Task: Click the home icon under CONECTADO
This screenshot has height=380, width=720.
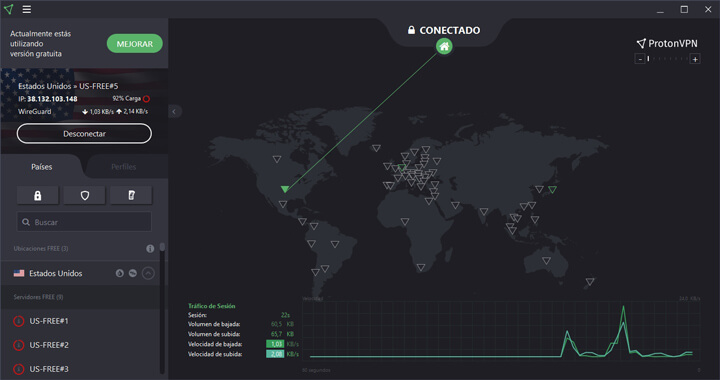Action: click(444, 46)
